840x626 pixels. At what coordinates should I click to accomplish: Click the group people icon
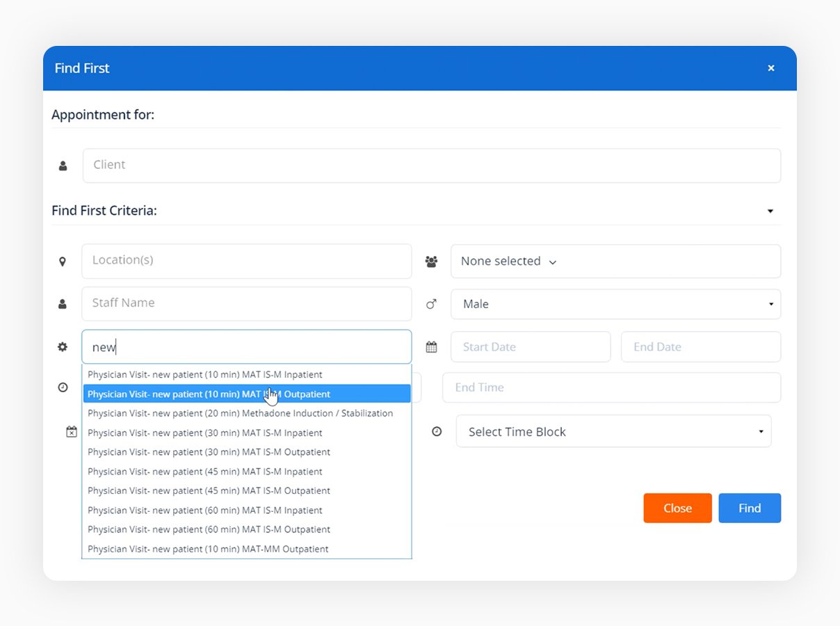click(432, 262)
